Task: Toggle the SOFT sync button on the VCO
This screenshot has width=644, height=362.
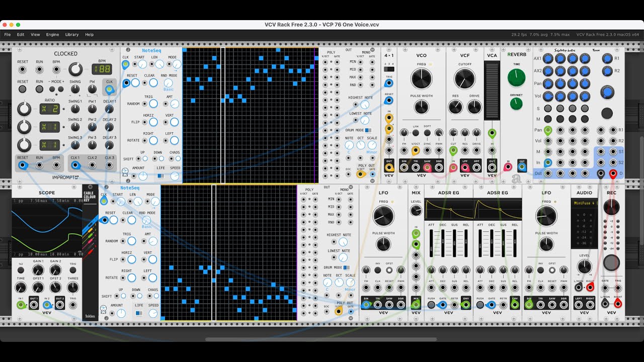Action: coord(427,132)
